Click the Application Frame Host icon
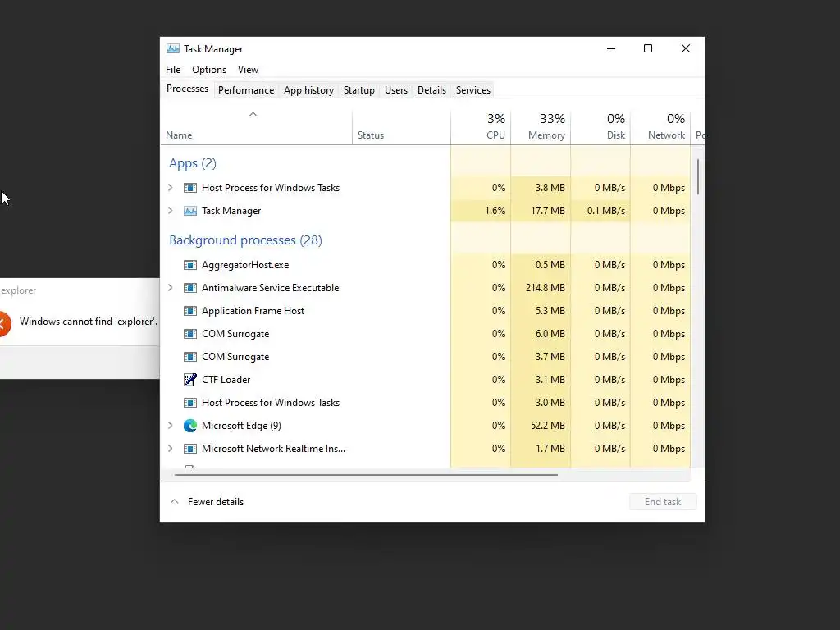This screenshot has width=840, height=630. pyautogui.click(x=190, y=311)
